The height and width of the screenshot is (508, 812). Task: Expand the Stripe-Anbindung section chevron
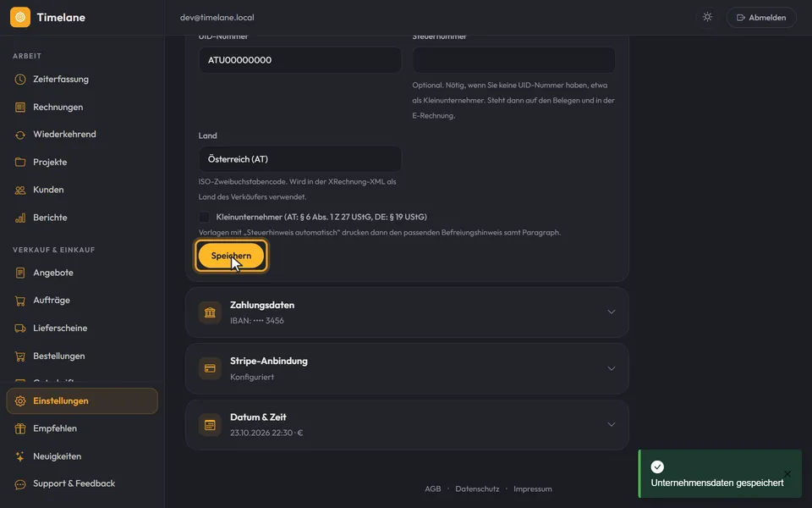(611, 368)
